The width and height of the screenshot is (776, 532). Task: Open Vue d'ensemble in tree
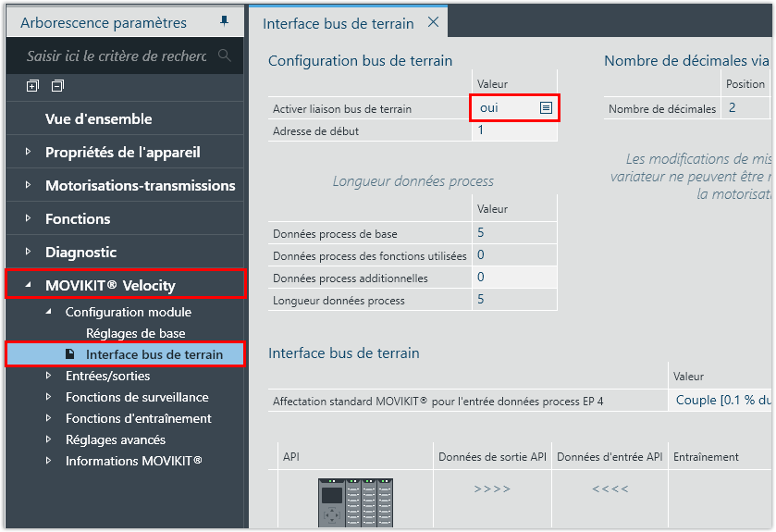point(99,118)
